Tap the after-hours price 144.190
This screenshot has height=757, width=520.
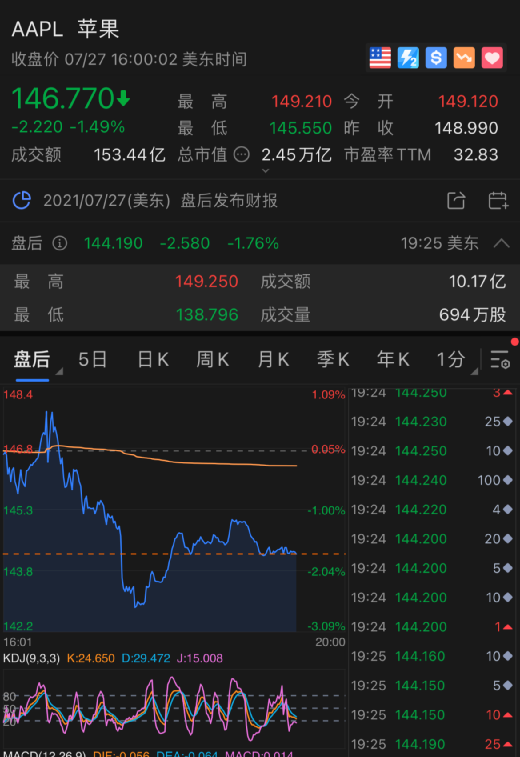click(x=113, y=243)
